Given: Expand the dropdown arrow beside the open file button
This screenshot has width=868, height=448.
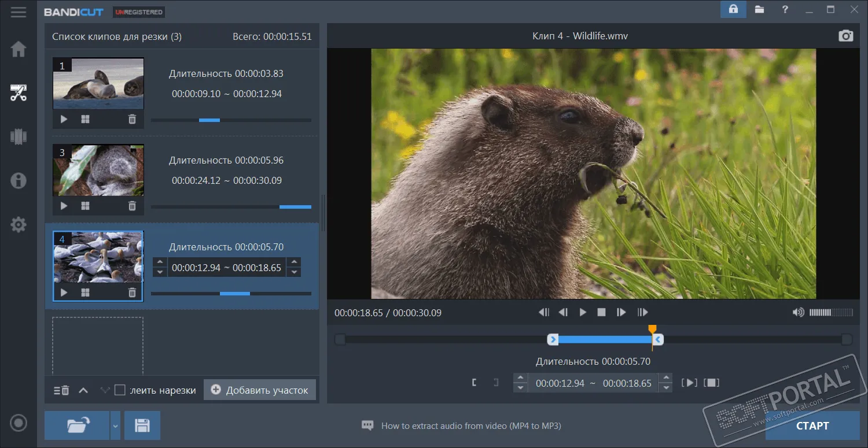Looking at the screenshot, I should 115,426.
